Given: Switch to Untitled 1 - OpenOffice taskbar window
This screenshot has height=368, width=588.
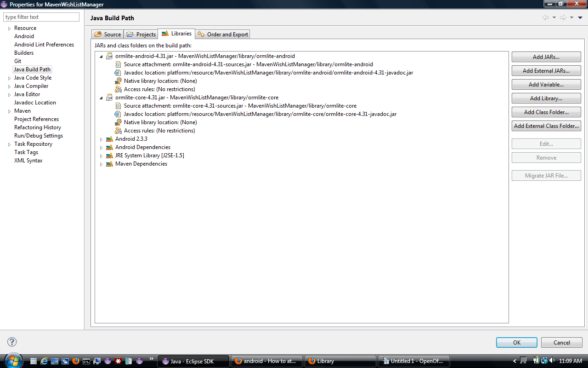Looking at the screenshot, I should click(x=415, y=361).
